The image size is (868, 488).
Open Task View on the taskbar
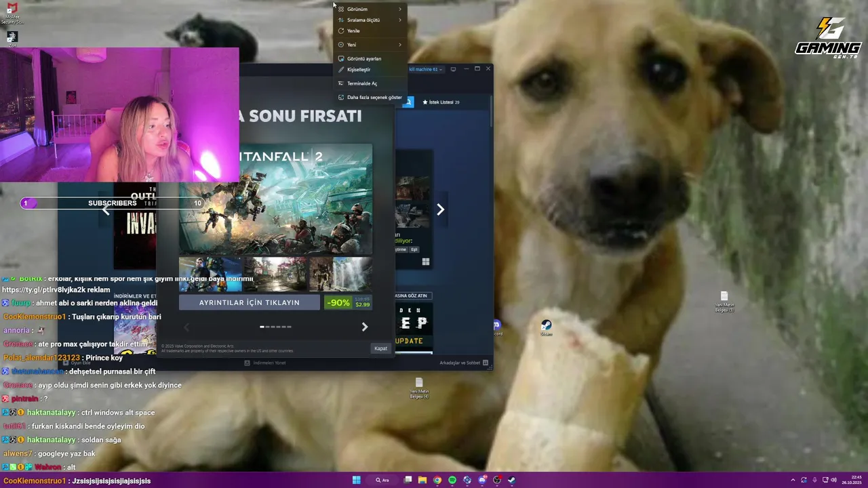[x=408, y=480]
